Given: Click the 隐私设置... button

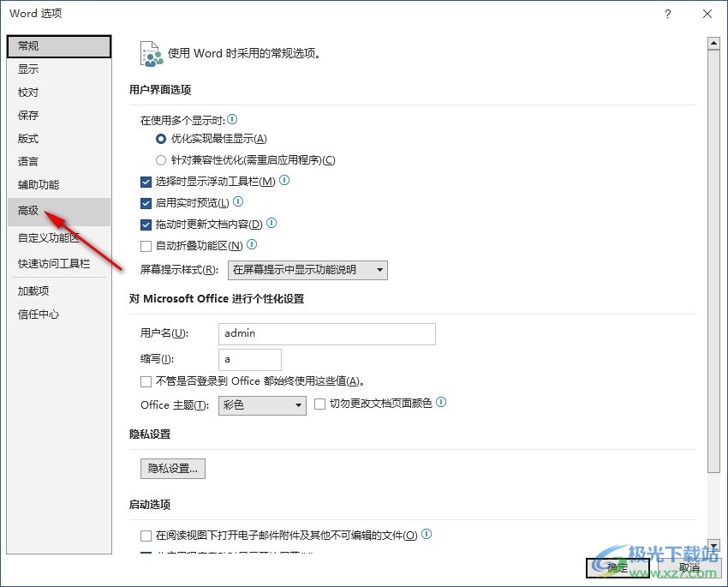Looking at the screenshot, I should click(x=173, y=469).
